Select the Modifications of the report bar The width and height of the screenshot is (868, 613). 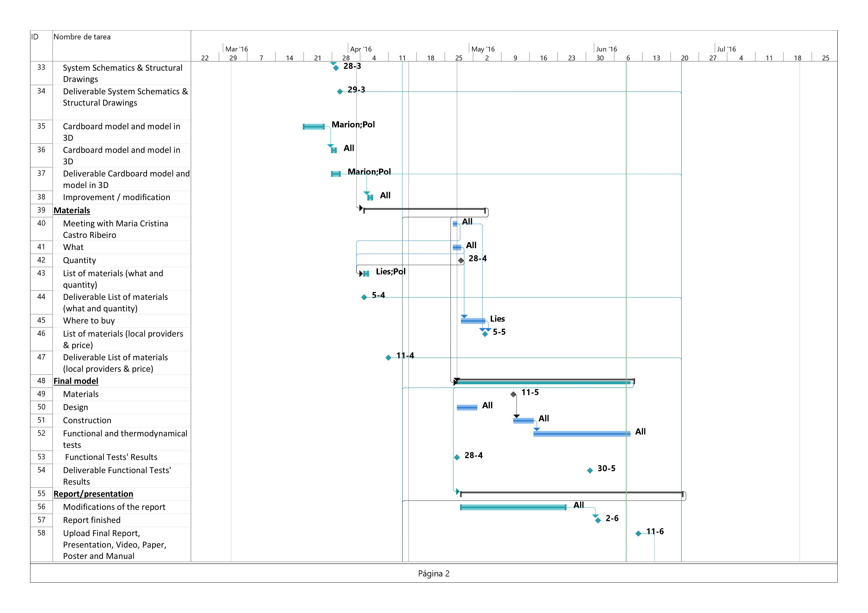tap(513, 507)
